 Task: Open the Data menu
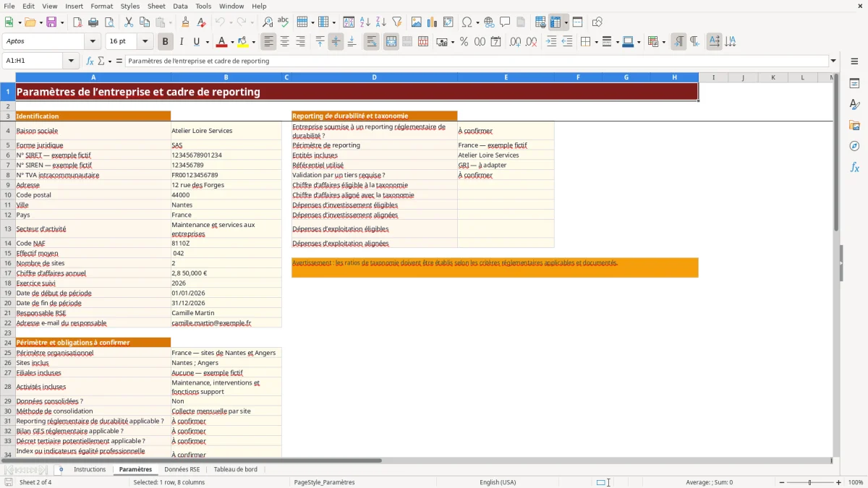(180, 6)
